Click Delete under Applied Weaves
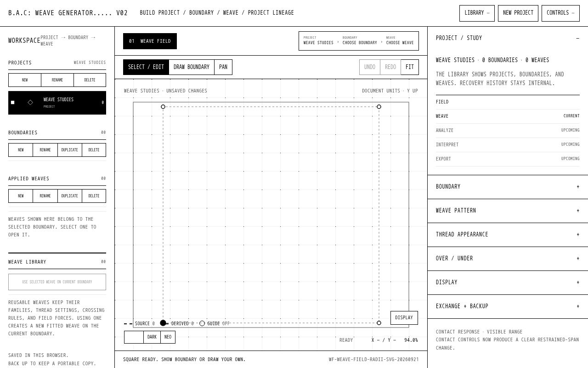The height and width of the screenshot is (368, 588). [94, 196]
